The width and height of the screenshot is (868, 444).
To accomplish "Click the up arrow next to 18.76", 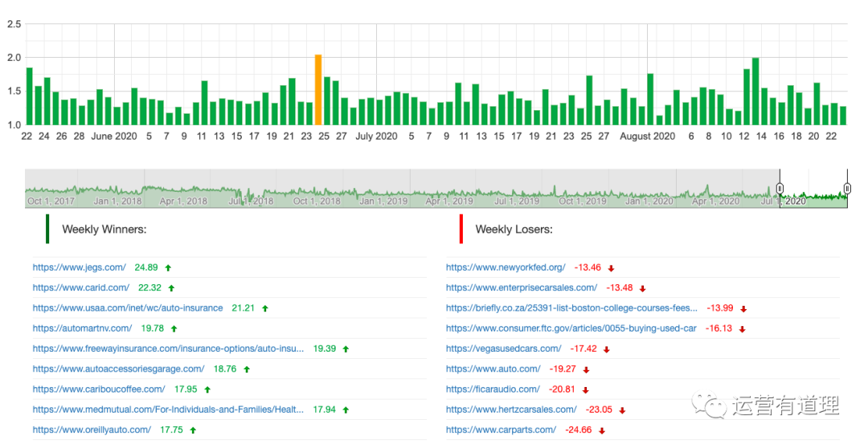I will click(247, 369).
